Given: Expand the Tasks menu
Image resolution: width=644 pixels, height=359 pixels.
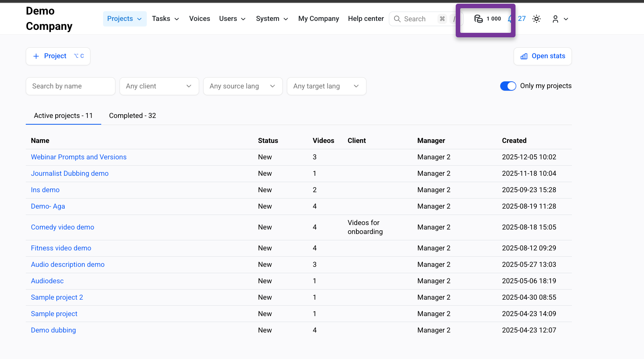Looking at the screenshot, I should (165, 19).
